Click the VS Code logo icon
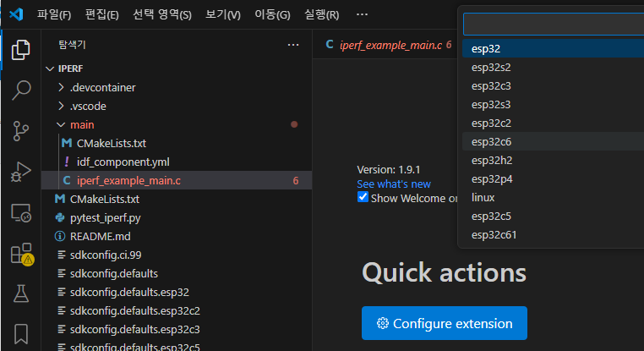 point(16,14)
